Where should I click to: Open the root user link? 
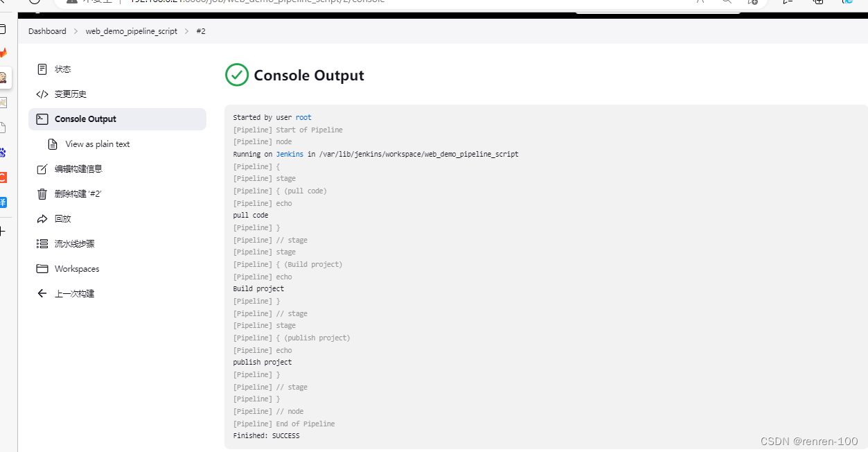(303, 118)
